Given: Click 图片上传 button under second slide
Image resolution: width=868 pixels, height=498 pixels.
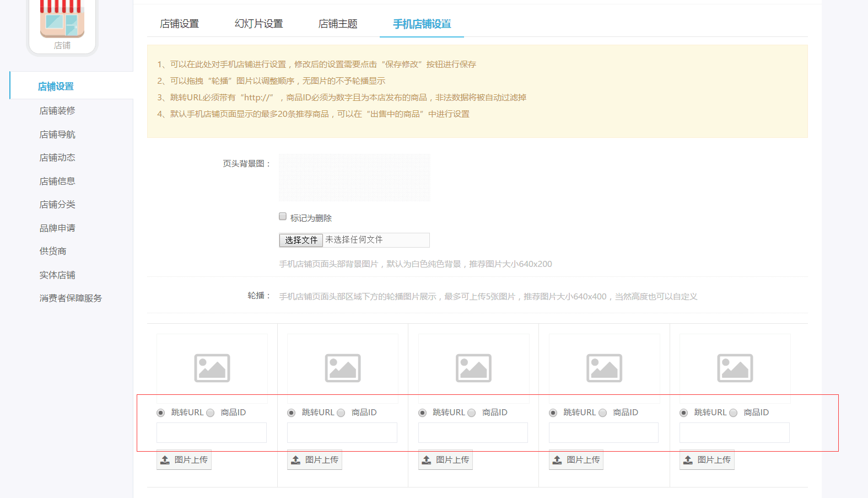Looking at the screenshot, I should pos(315,459).
